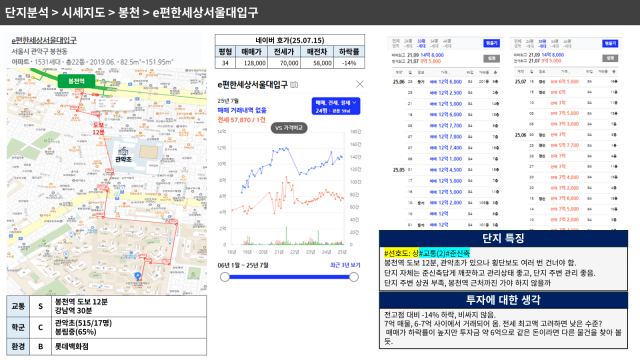The image size is (640, 360).
Task: Click the VS 가격비교 pill button
Action: click(x=289, y=128)
